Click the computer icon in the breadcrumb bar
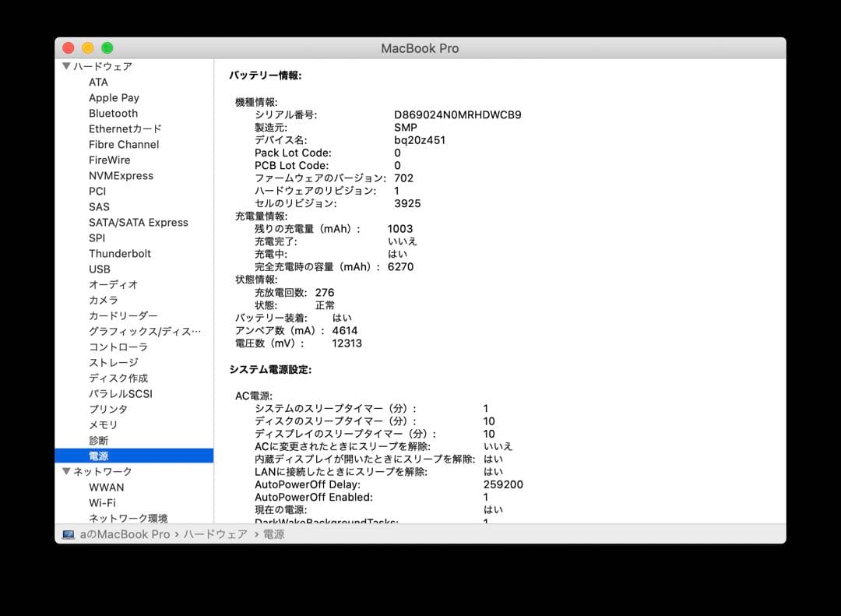The image size is (841, 616). click(x=69, y=534)
